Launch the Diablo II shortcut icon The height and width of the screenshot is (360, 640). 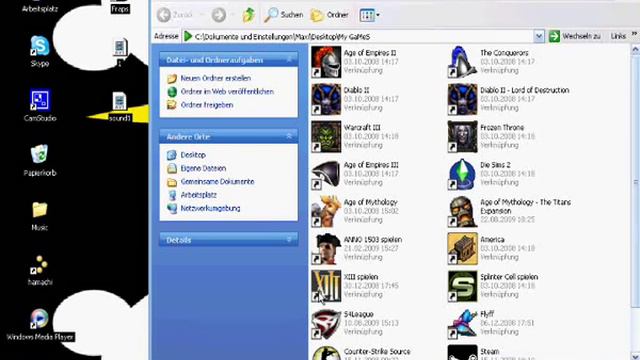pyautogui.click(x=326, y=100)
